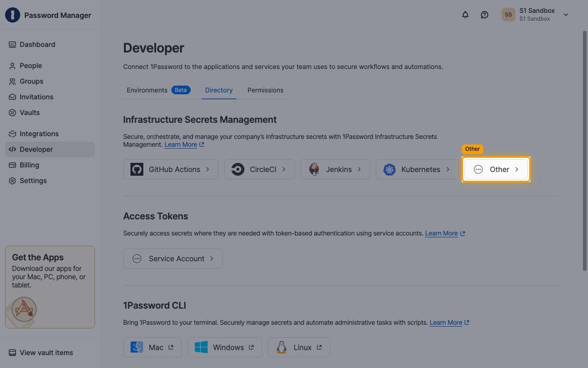Click the Vaults icon
This screenshot has height=368, width=588.
click(x=12, y=113)
